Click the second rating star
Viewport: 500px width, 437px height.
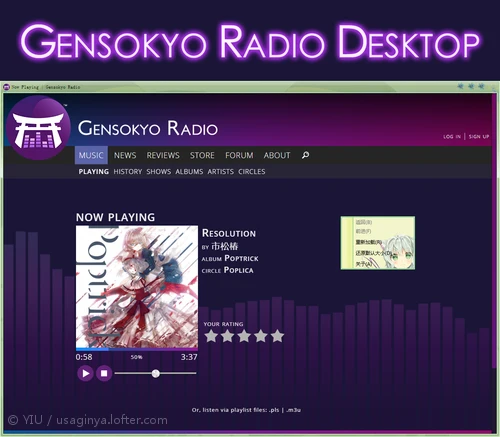point(228,336)
